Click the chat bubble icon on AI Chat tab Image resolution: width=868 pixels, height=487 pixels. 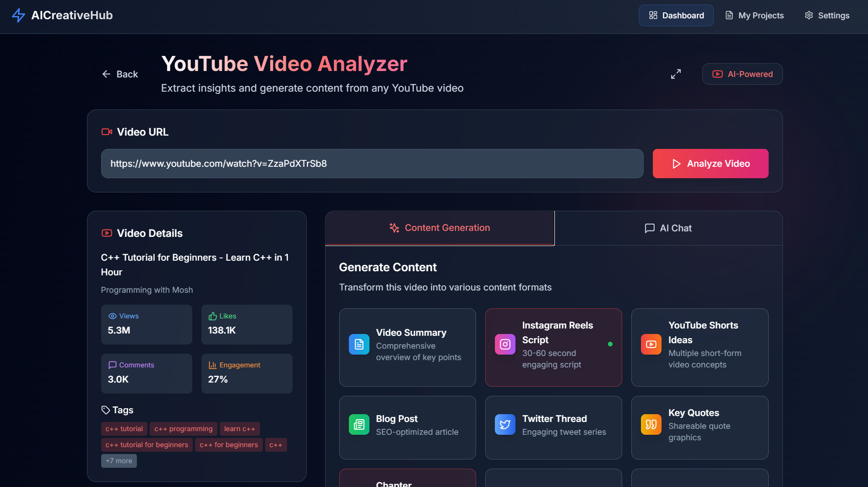coord(650,228)
